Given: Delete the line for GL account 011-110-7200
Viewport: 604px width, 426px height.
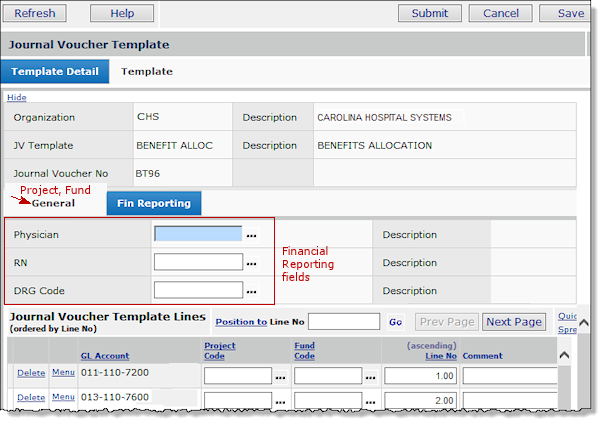Looking at the screenshot, I should coord(30,373).
